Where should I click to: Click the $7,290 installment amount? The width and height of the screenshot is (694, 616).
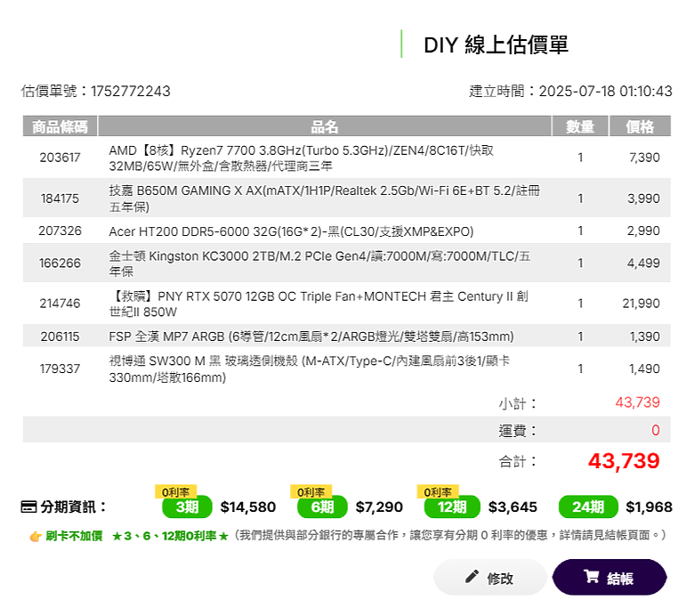coord(379,507)
